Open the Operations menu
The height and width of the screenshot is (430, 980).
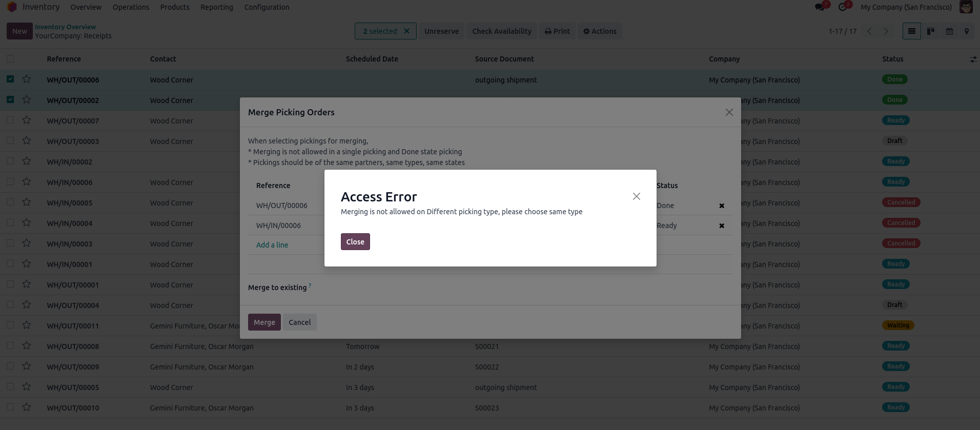(131, 7)
